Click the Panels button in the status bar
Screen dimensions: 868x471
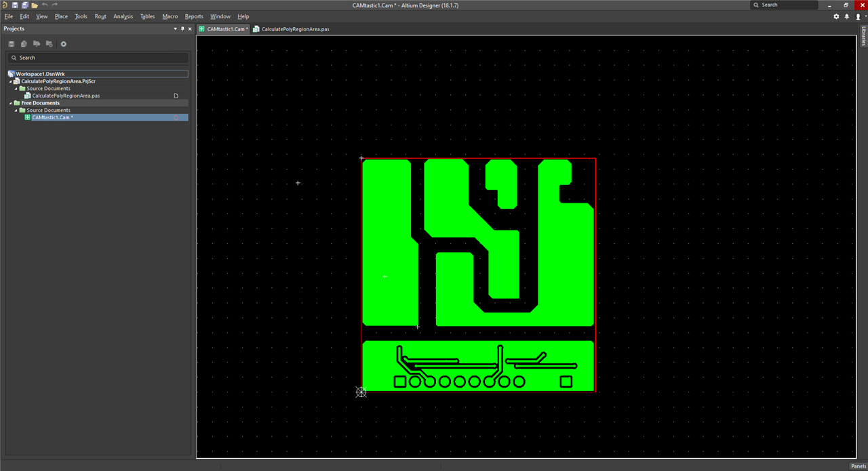[858, 466]
